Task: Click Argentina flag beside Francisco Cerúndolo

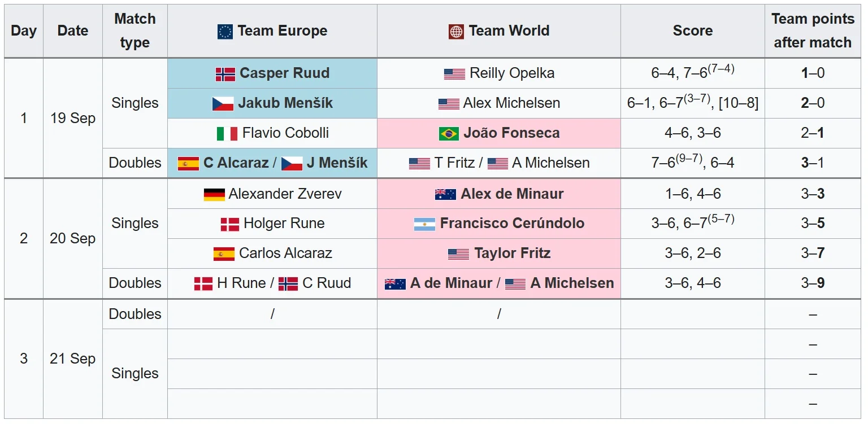Action: coord(424,224)
